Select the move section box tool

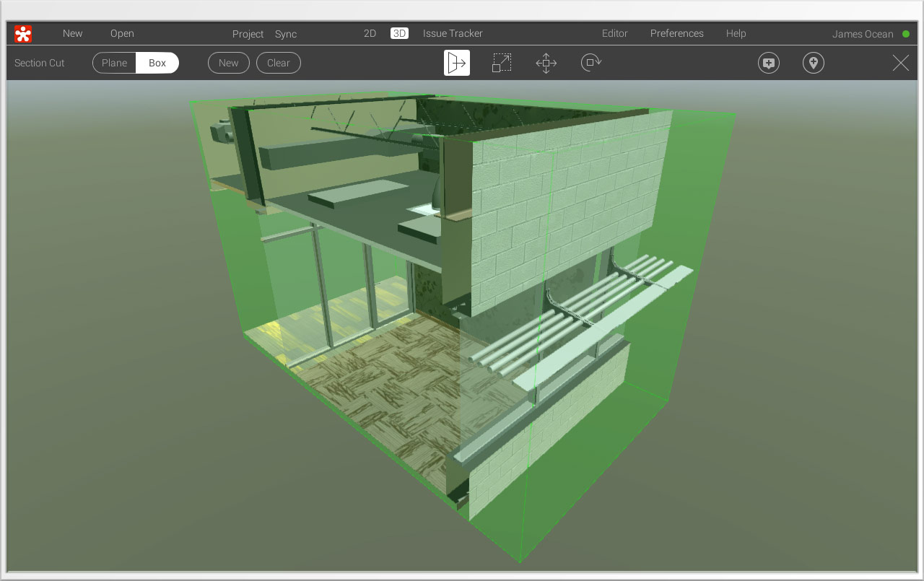click(546, 63)
